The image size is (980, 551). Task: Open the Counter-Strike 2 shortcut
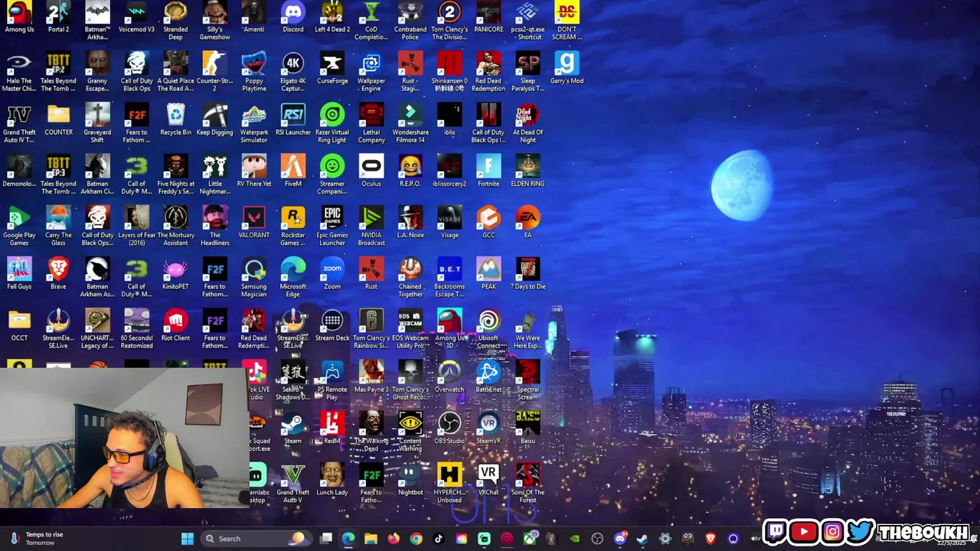(214, 73)
